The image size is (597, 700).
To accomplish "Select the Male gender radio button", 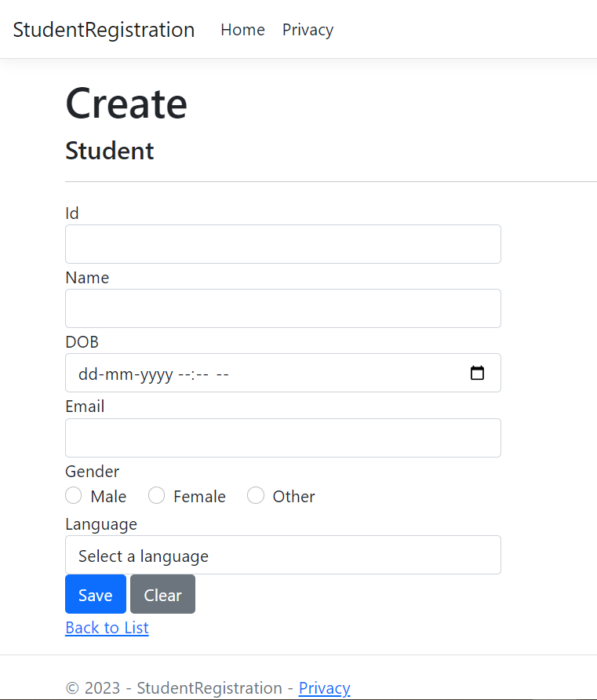I will (x=73, y=495).
